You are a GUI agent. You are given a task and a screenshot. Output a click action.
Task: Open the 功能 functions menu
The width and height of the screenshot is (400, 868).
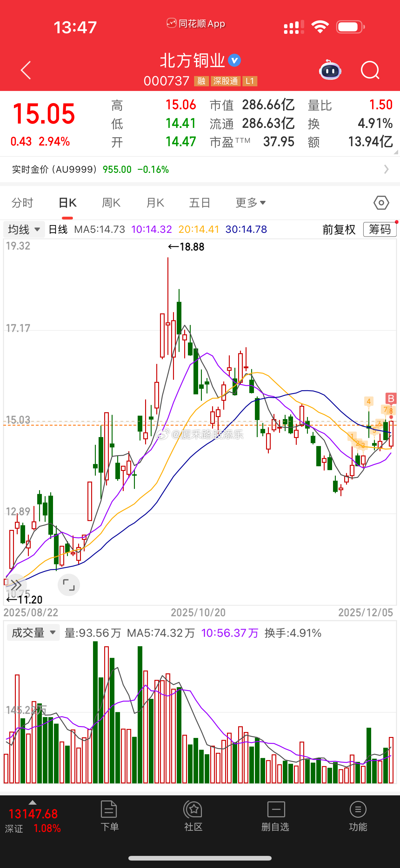click(x=358, y=816)
